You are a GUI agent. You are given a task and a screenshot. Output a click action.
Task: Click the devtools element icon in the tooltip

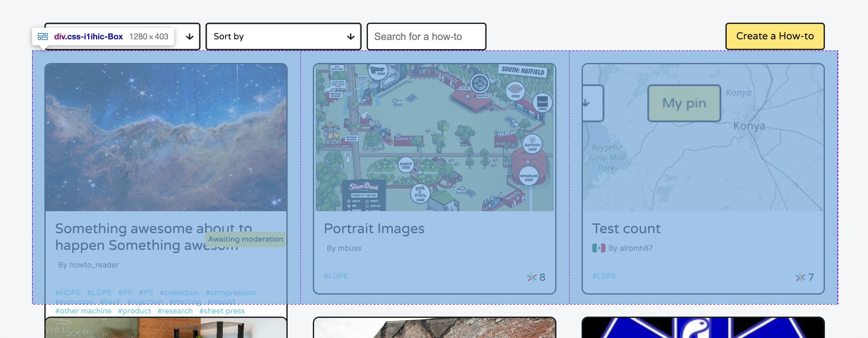click(x=43, y=37)
